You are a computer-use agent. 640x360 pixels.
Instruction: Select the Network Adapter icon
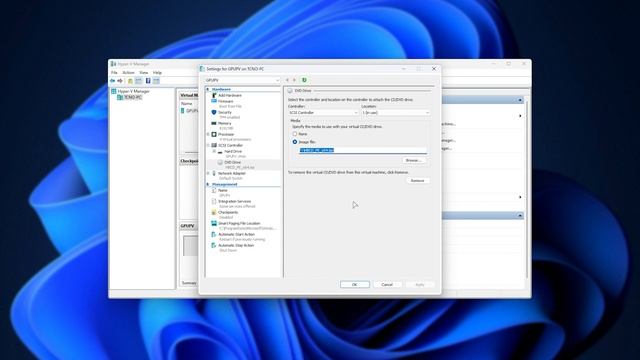tap(214, 173)
